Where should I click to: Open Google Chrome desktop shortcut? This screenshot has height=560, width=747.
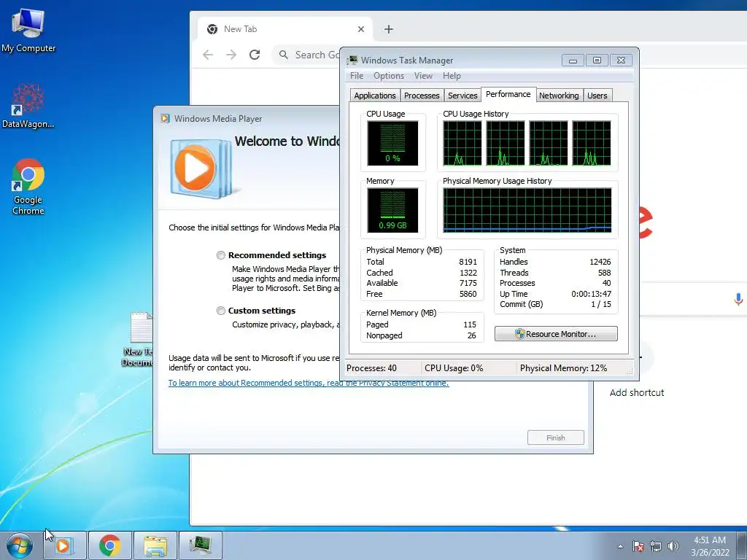tap(28, 186)
